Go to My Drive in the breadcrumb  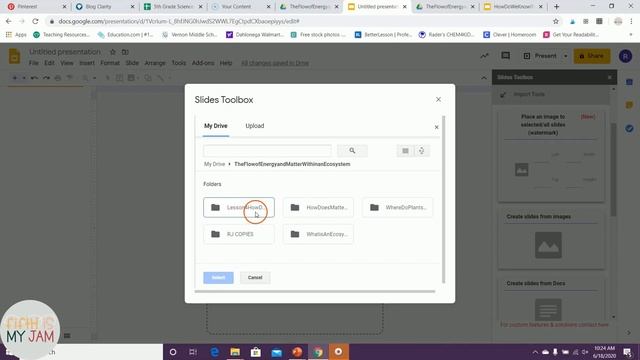[x=214, y=164]
